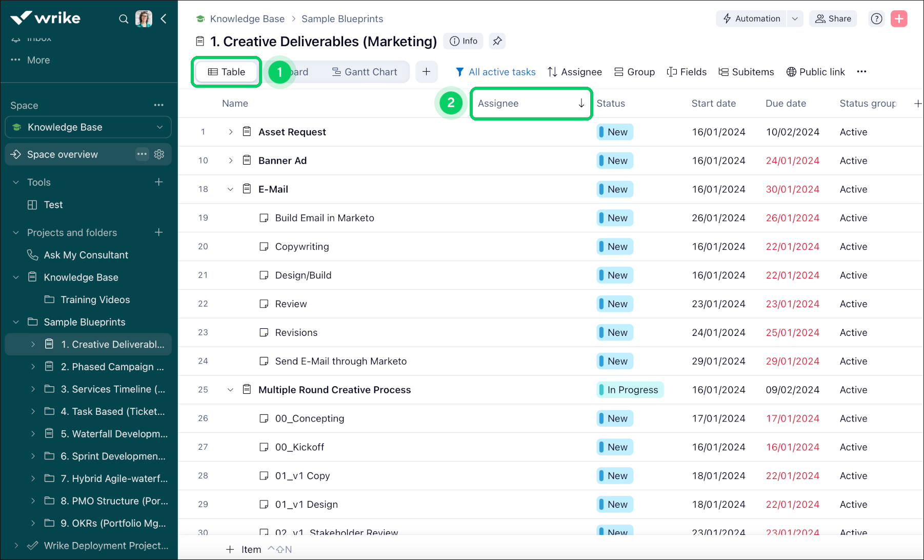The width and height of the screenshot is (924, 560).
Task: Sort by the Assignee column header
Action: [531, 104]
